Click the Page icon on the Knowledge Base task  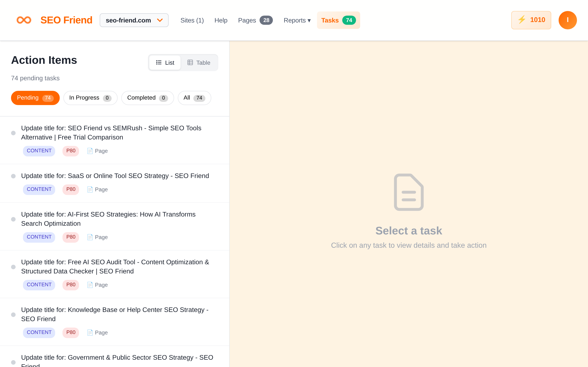pos(90,332)
